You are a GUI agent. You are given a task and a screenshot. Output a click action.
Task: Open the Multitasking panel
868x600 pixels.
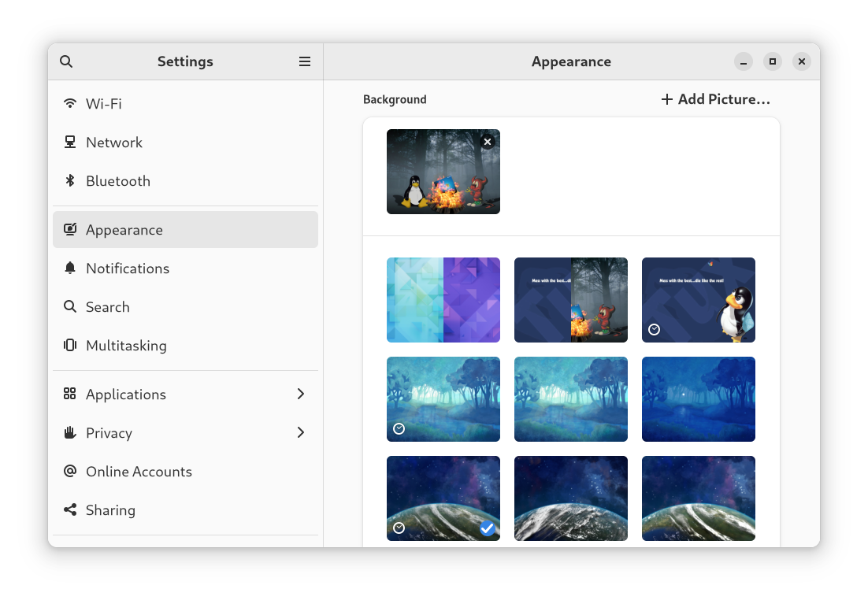tap(185, 346)
